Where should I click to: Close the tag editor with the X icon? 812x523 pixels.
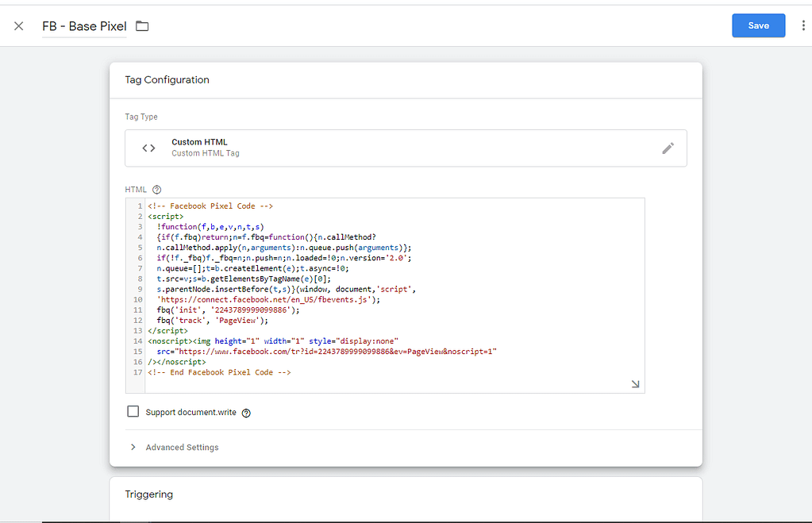pyautogui.click(x=18, y=26)
